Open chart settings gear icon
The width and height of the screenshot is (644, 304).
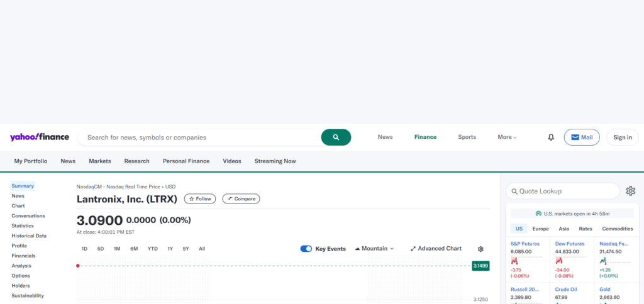point(480,249)
